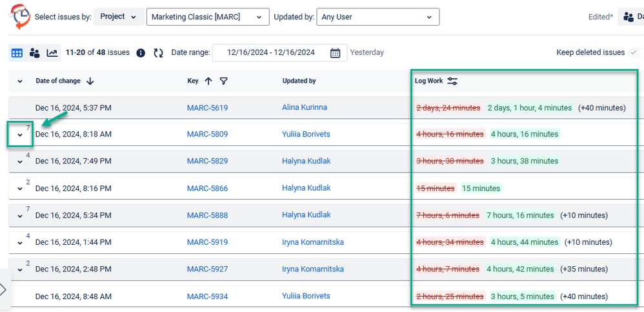Open Halyna Kudlak in MARC-5866 row
The image size is (644, 312).
pyautogui.click(x=307, y=188)
